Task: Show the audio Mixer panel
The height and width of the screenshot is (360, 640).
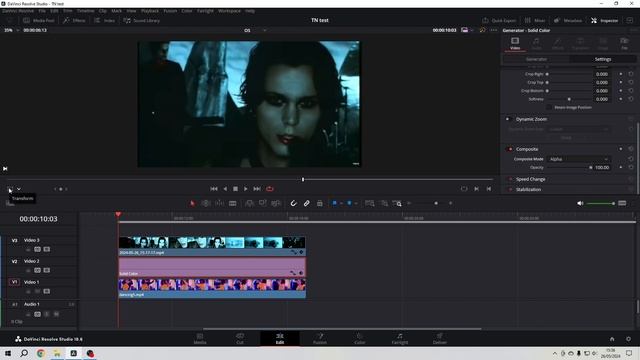Action: (535, 20)
